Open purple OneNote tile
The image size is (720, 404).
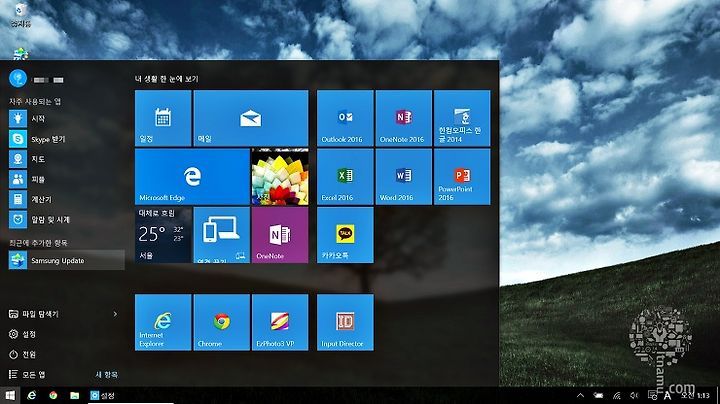280,235
